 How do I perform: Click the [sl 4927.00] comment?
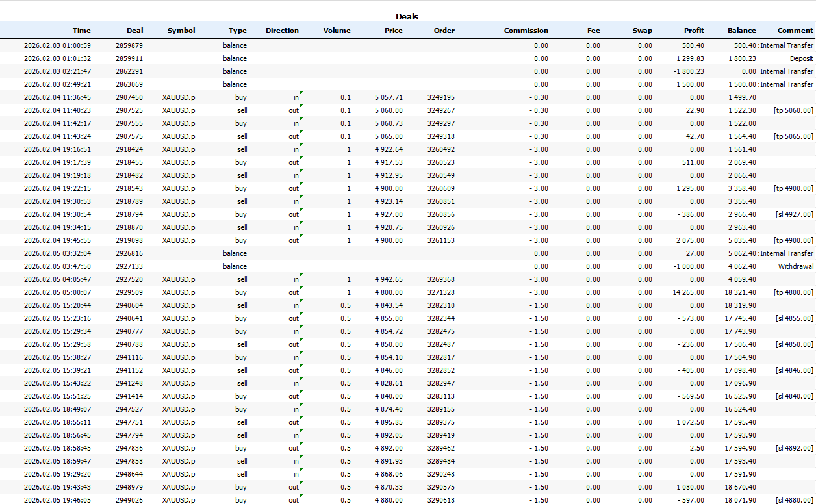[794, 214]
